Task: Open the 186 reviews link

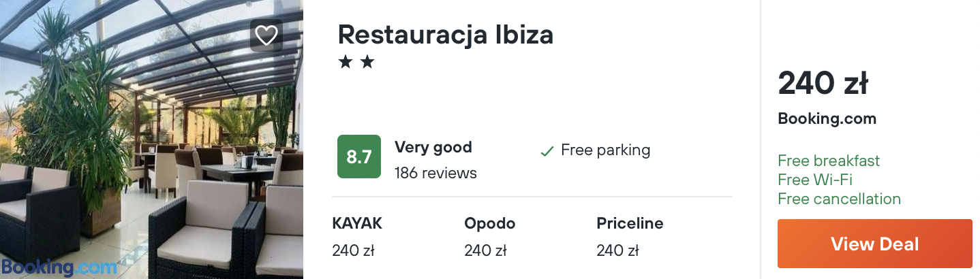Action: 435,173
